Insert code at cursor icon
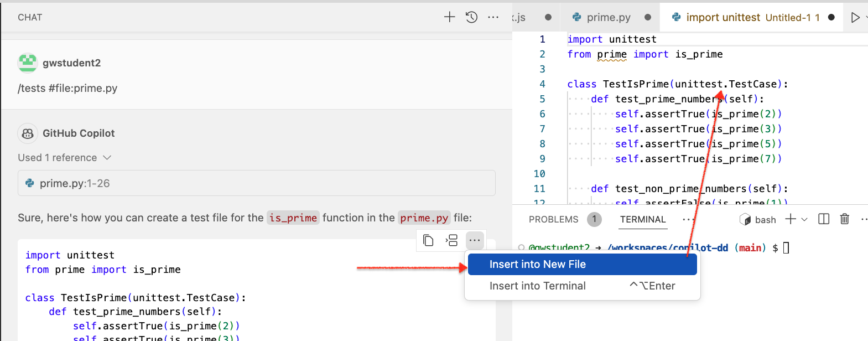868x341 pixels. click(451, 240)
